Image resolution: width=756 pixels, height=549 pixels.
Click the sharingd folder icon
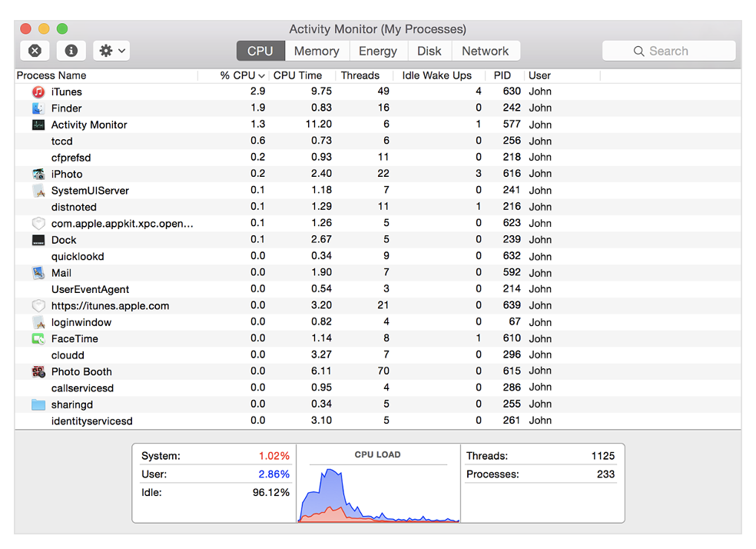click(38, 404)
